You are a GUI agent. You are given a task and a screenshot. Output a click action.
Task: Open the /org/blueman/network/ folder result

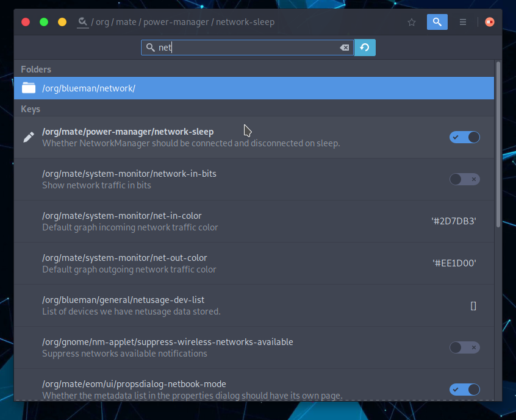tap(88, 88)
